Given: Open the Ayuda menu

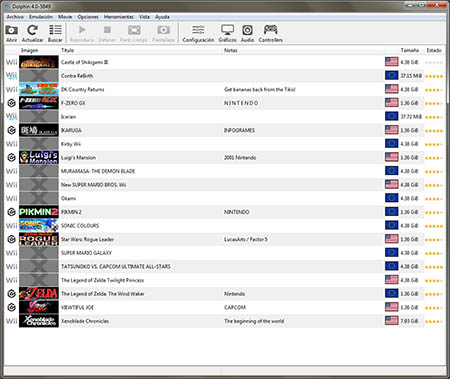Looking at the screenshot, I should coord(162,17).
